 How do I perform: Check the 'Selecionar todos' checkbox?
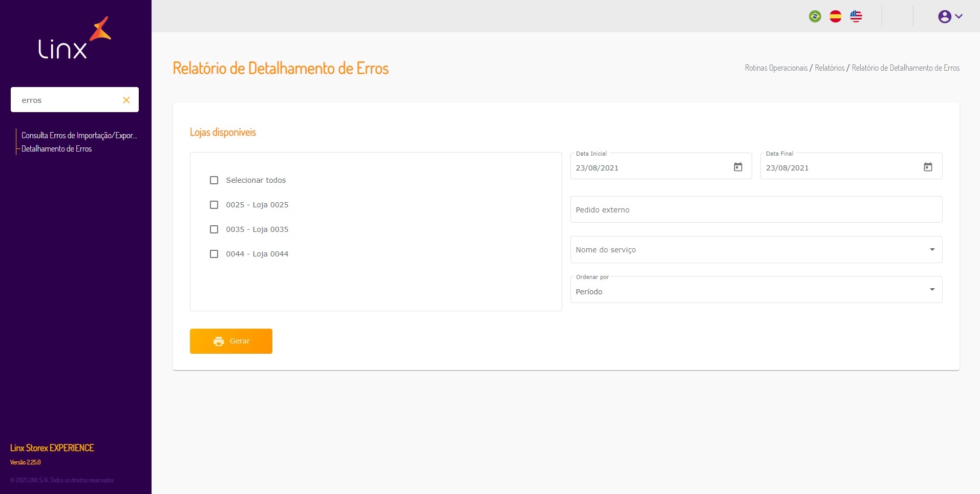[x=214, y=180]
